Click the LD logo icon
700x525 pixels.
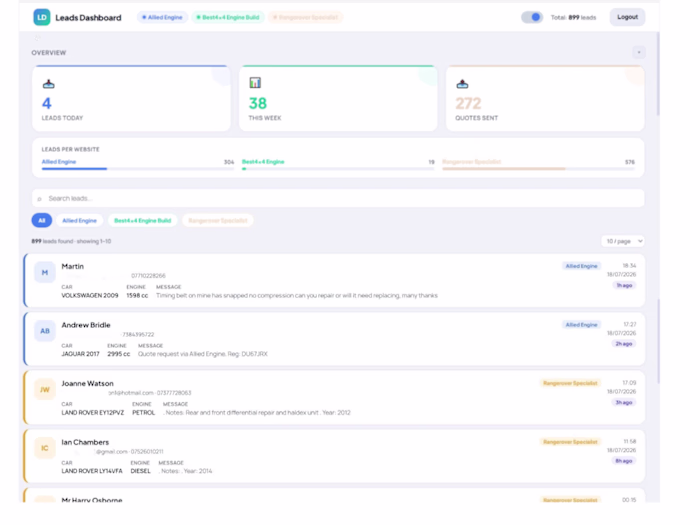click(42, 17)
